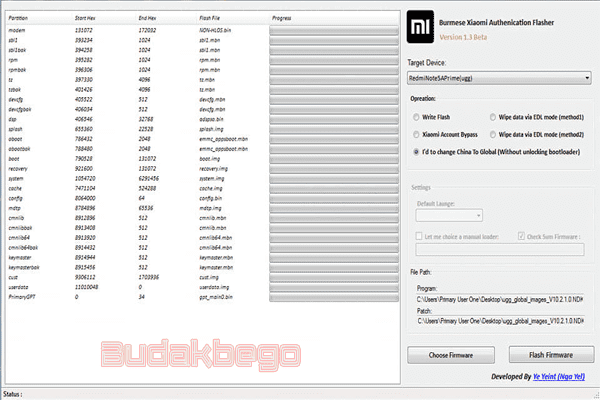The width and height of the screenshot is (600, 400).
Task: Click NON-HLOS.bin flash file cell
Action: (215, 30)
